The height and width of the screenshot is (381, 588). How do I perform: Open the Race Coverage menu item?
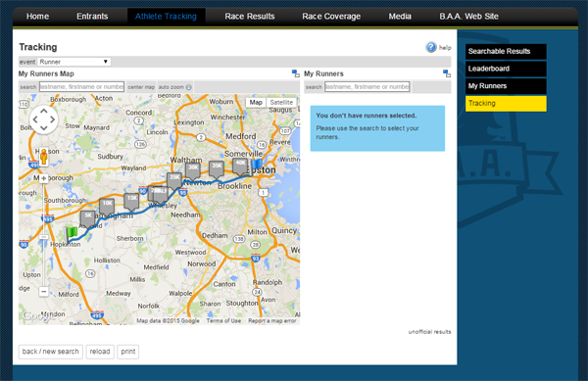(x=331, y=17)
